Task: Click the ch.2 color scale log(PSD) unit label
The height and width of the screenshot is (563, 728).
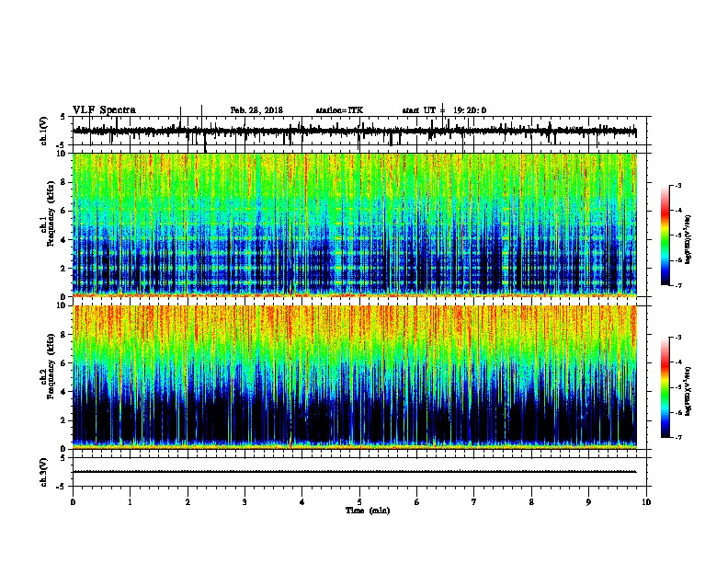Action: pyautogui.click(x=688, y=391)
